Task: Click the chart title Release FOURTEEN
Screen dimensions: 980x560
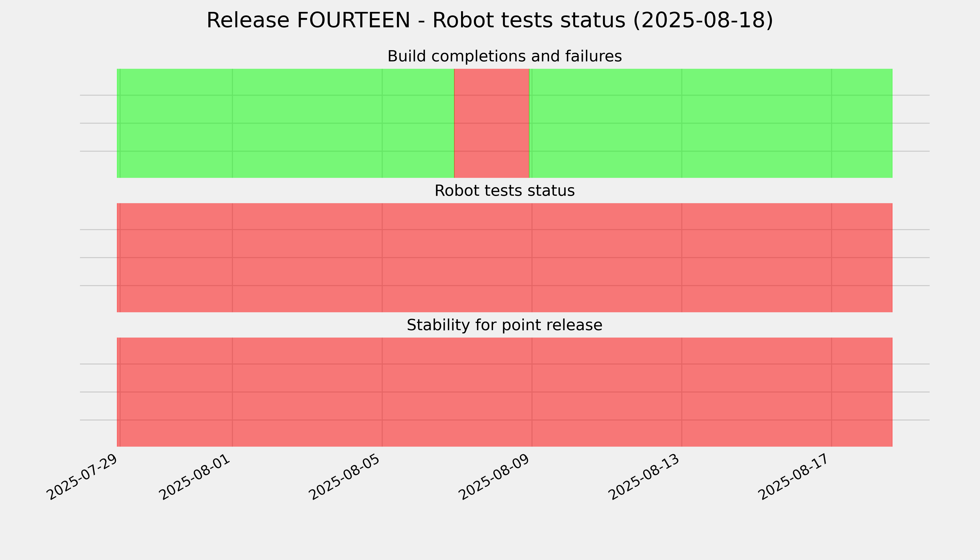Action: point(490,20)
